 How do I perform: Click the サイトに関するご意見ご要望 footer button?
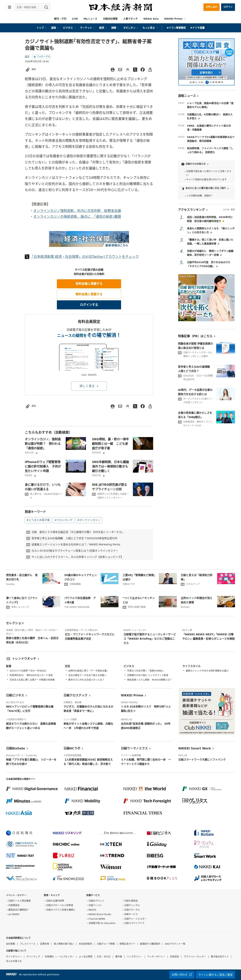215,975
